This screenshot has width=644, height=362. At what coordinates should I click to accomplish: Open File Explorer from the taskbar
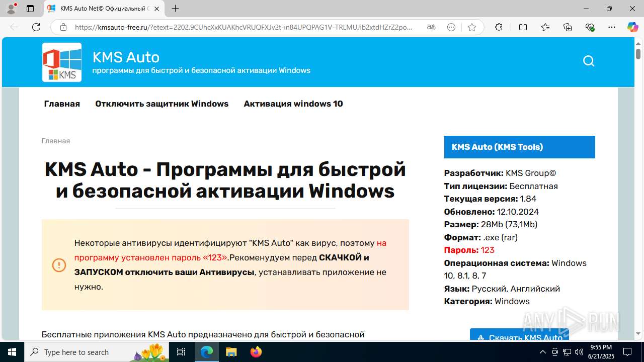[x=231, y=352]
